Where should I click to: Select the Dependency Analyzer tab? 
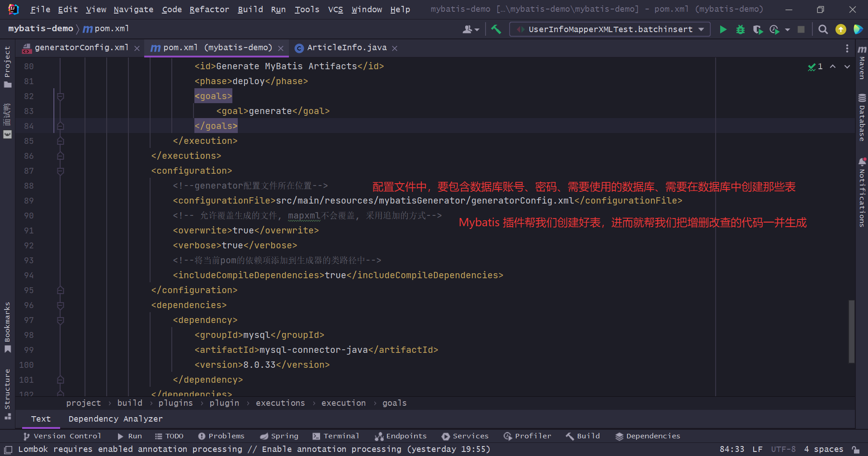[115, 419]
